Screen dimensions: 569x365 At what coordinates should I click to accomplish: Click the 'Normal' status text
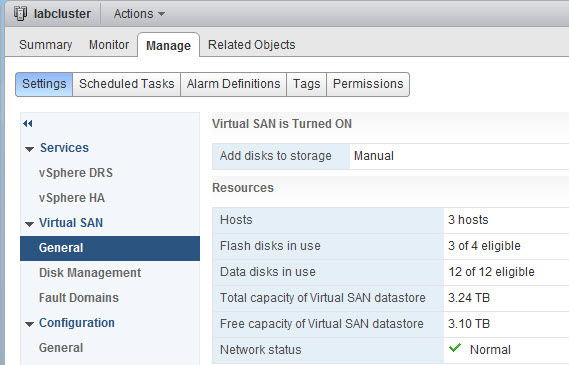pos(490,350)
